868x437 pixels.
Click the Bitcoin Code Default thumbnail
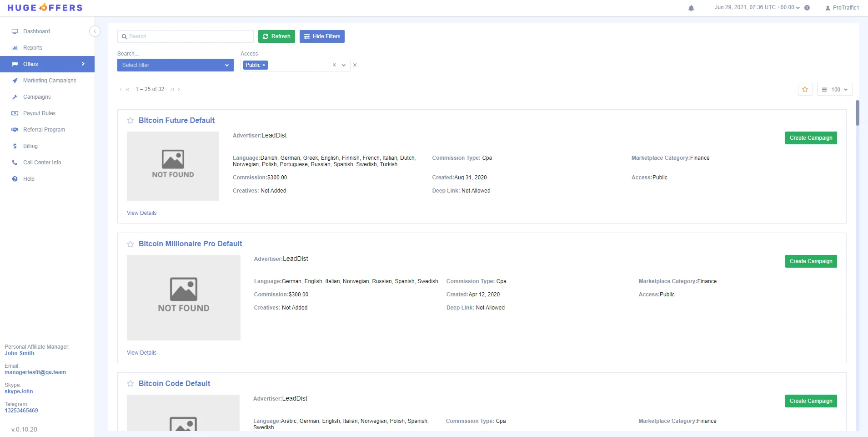(x=183, y=413)
